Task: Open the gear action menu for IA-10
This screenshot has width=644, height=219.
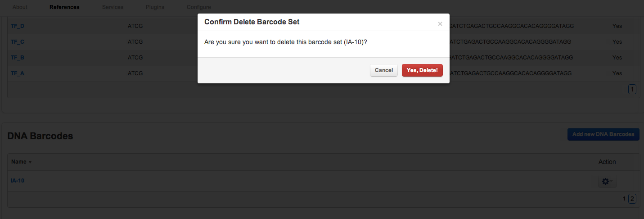Action: pos(607,181)
